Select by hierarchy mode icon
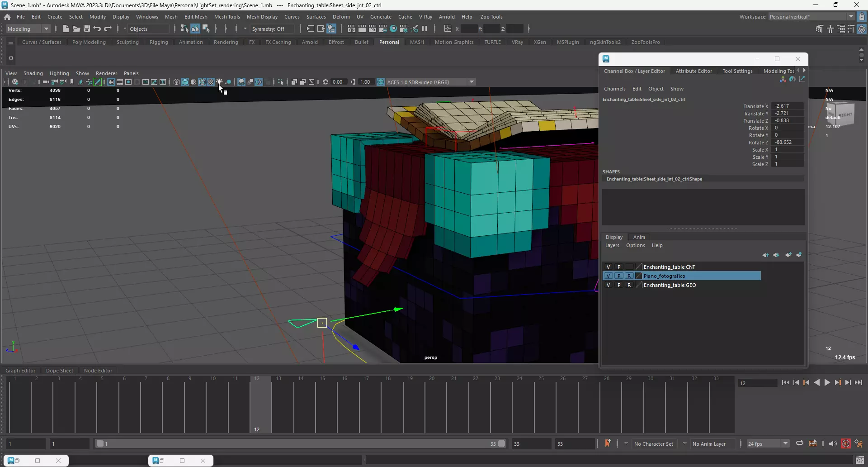Screen dimensions: 868x467 coord(184,29)
